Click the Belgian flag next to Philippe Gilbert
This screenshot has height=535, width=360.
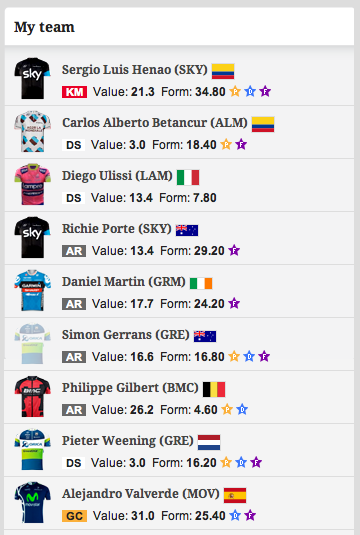tap(214, 389)
